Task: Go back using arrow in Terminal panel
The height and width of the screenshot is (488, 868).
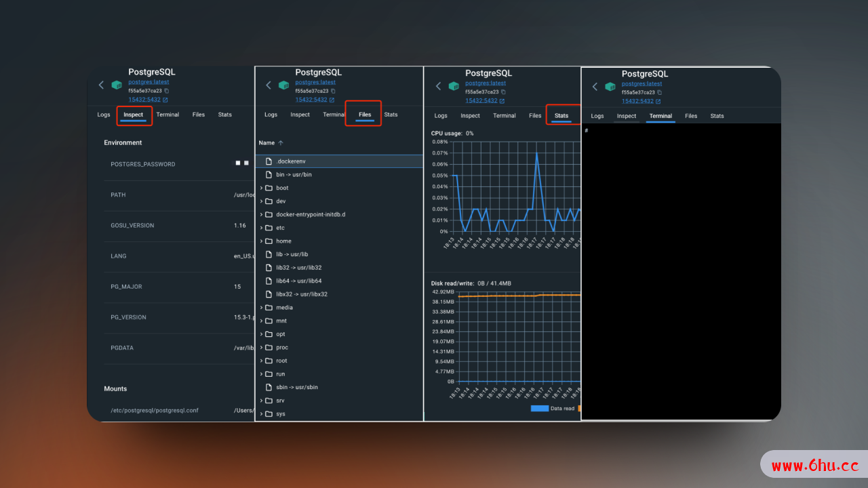Action: point(595,87)
